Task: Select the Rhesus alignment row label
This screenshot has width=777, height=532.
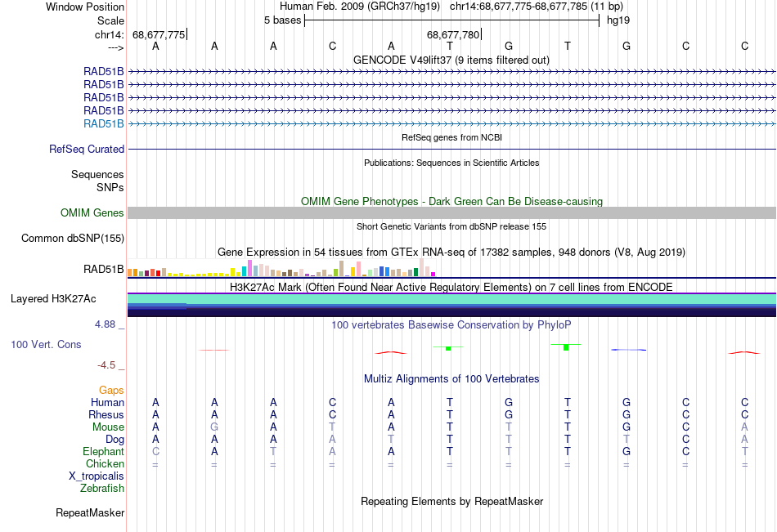Action: pyautogui.click(x=106, y=414)
